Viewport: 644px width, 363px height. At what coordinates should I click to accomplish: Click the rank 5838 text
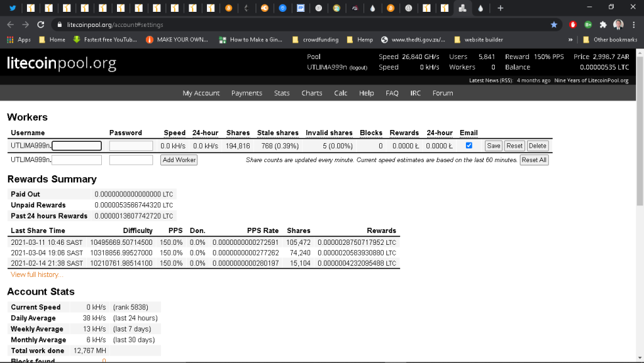click(x=131, y=307)
